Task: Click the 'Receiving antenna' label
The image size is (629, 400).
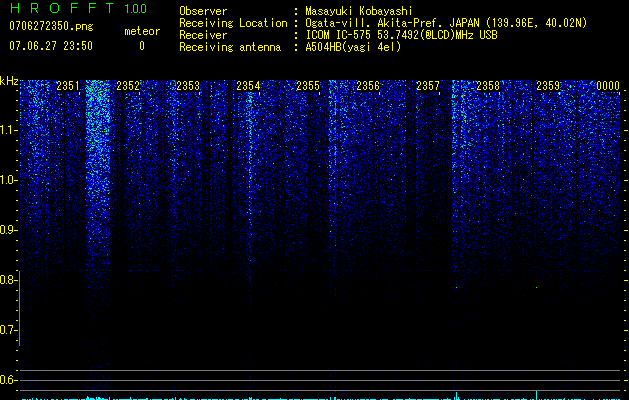Action: coord(230,47)
